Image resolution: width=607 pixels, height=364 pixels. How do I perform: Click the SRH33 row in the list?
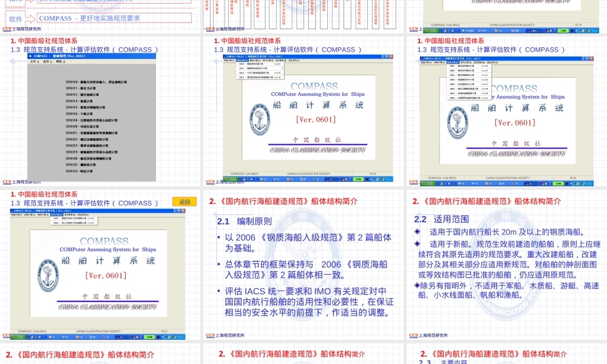pos(79,171)
